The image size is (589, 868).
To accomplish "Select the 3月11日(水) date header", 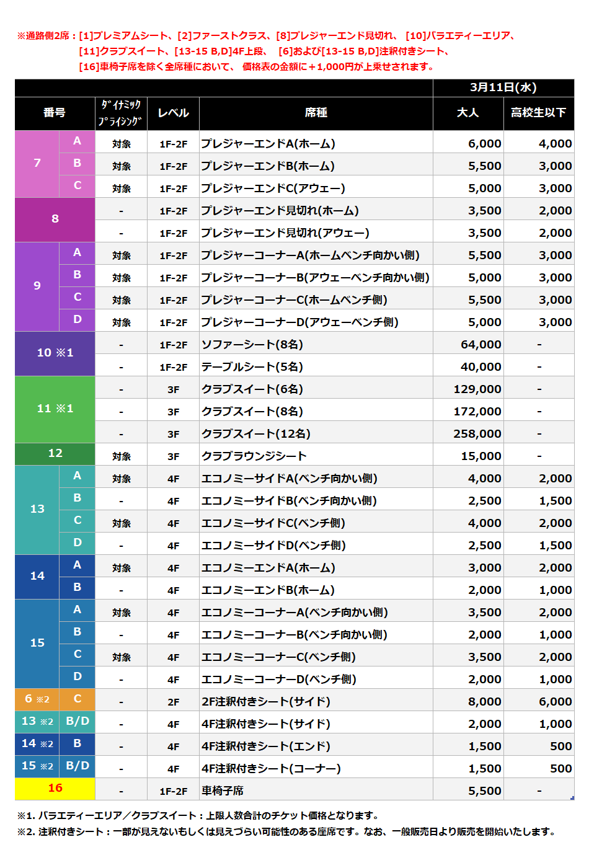I will 503,87.
